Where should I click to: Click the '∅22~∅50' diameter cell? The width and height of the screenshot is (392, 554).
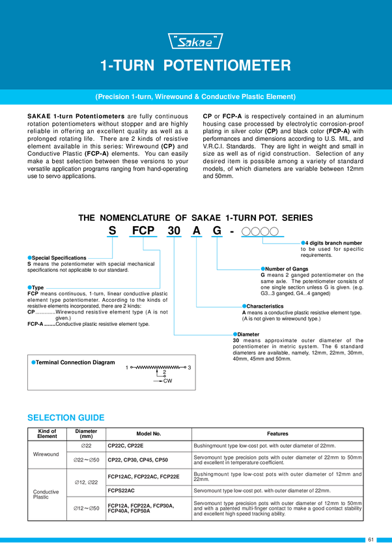click(86, 460)
